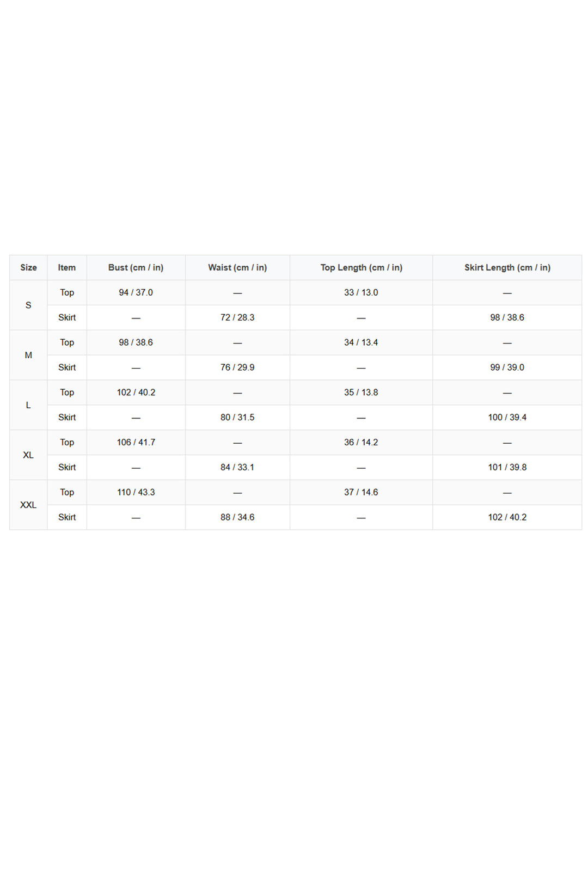
Task: Click bust value 94 / 37.0
Action: pyautogui.click(x=136, y=292)
